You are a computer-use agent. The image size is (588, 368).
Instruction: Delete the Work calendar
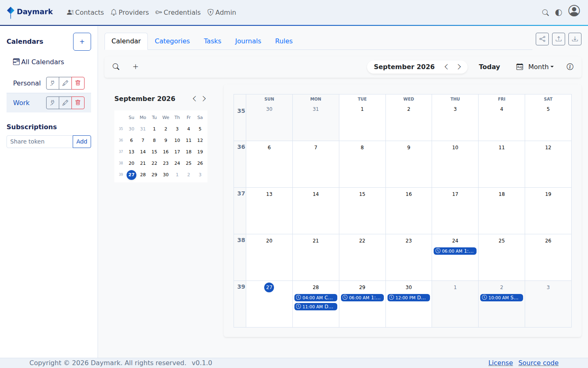pyautogui.click(x=78, y=103)
